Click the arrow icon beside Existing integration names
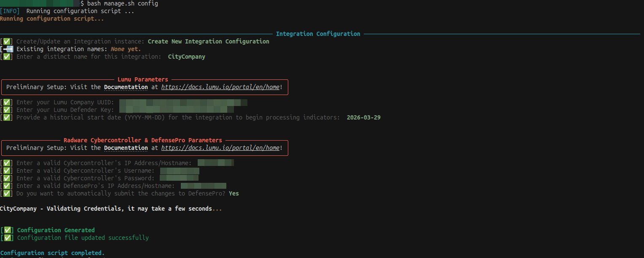Viewport: 644px width, 258px height. 8,49
